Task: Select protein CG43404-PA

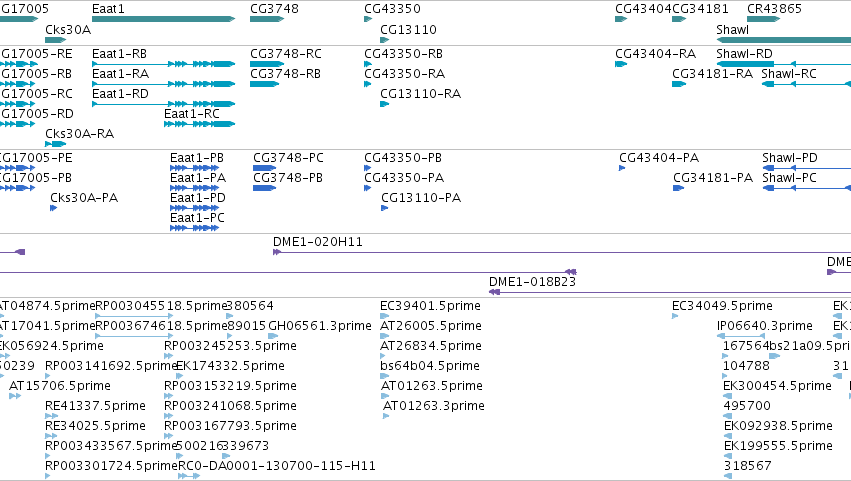Action: click(659, 158)
